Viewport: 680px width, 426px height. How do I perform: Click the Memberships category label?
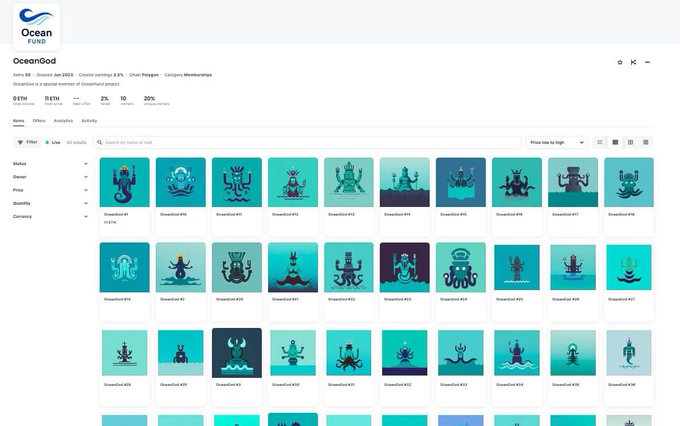coord(198,75)
